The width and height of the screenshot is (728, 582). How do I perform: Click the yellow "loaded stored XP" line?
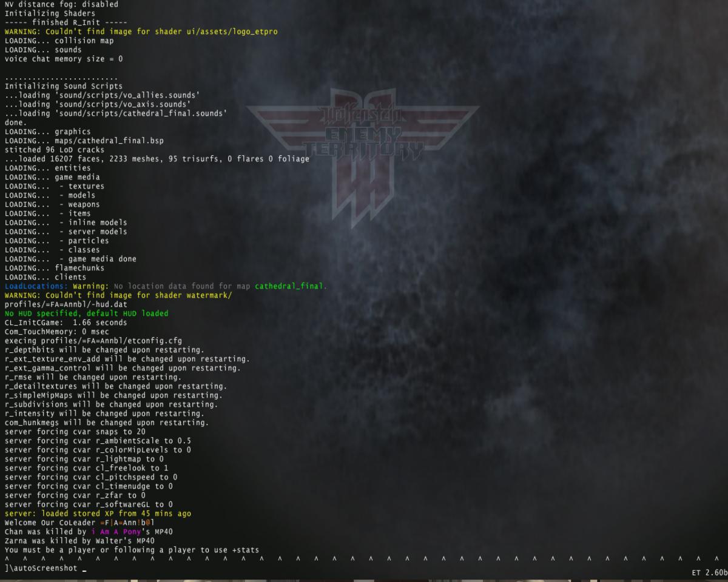coord(97,513)
